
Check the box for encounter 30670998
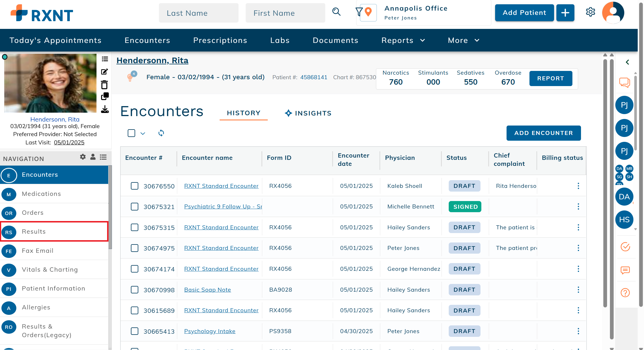point(135,290)
